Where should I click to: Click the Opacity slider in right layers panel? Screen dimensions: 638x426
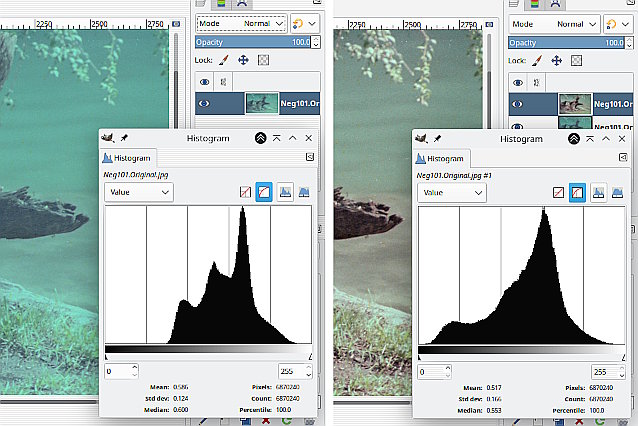coord(566,43)
